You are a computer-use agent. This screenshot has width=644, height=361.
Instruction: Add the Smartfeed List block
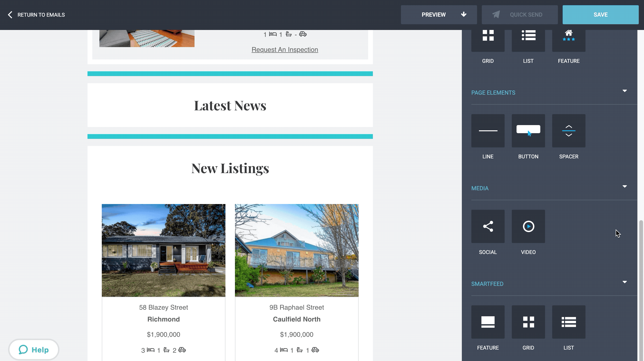click(x=569, y=322)
